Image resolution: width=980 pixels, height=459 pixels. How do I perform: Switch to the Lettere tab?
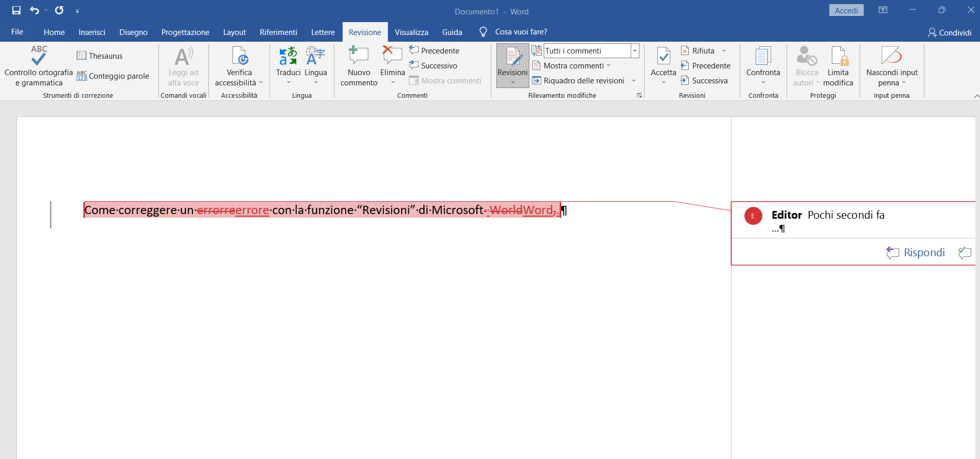coord(323,32)
